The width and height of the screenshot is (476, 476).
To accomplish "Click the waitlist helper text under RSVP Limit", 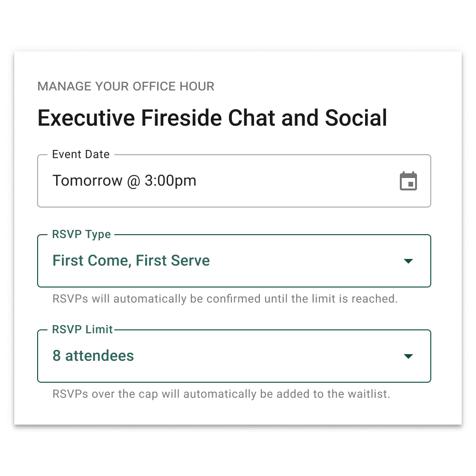I will pyautogui.click(x=221, y=395).
